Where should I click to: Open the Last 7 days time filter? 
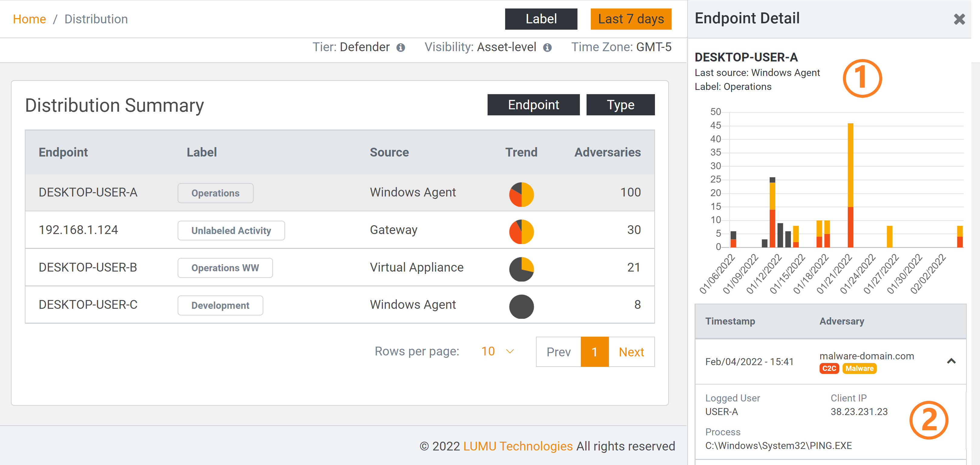630,19
